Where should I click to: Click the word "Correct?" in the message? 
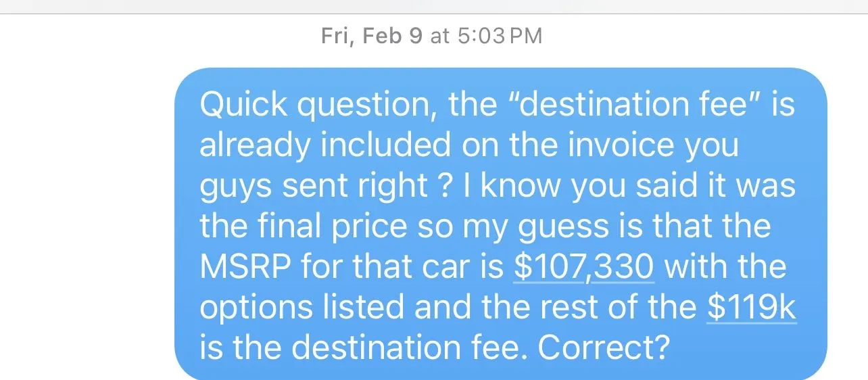coord(604,347)
